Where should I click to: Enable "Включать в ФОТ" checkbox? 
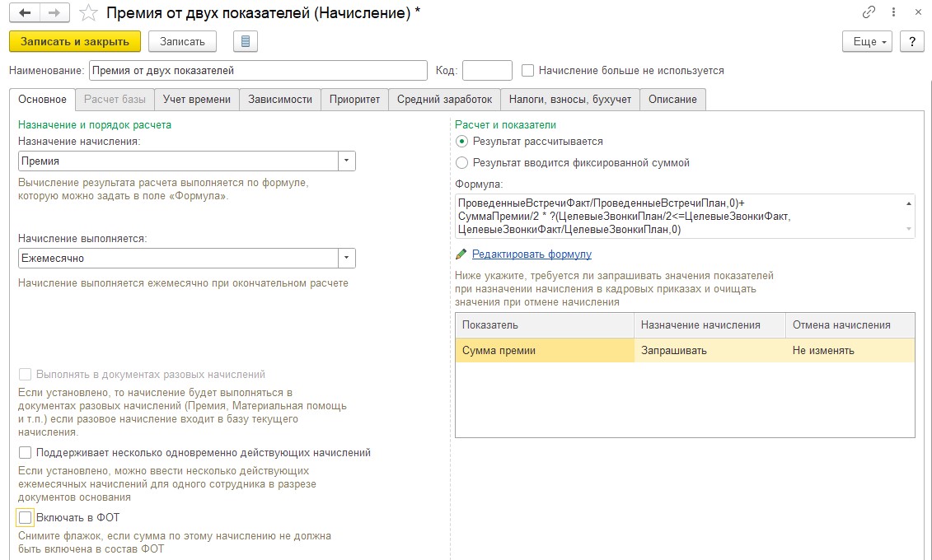26,517
